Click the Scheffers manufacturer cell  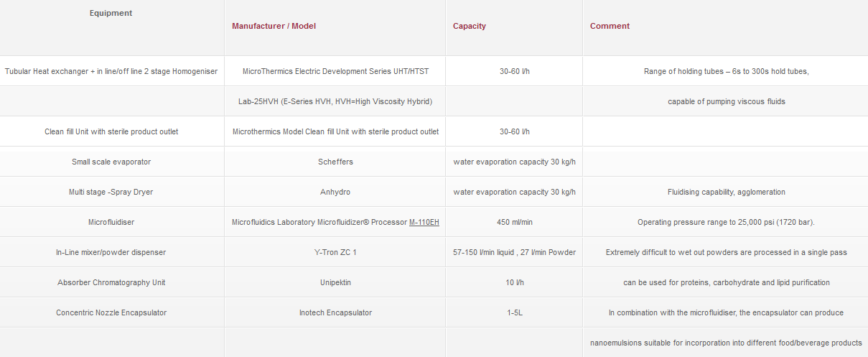coord(335,162)
